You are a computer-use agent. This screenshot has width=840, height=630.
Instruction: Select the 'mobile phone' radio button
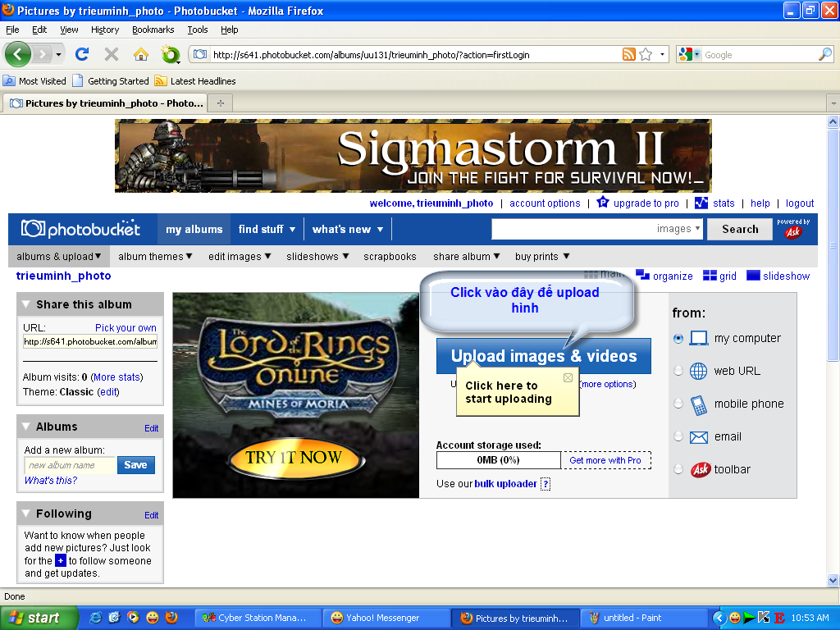pyautogui.click(x=678, y=404)
